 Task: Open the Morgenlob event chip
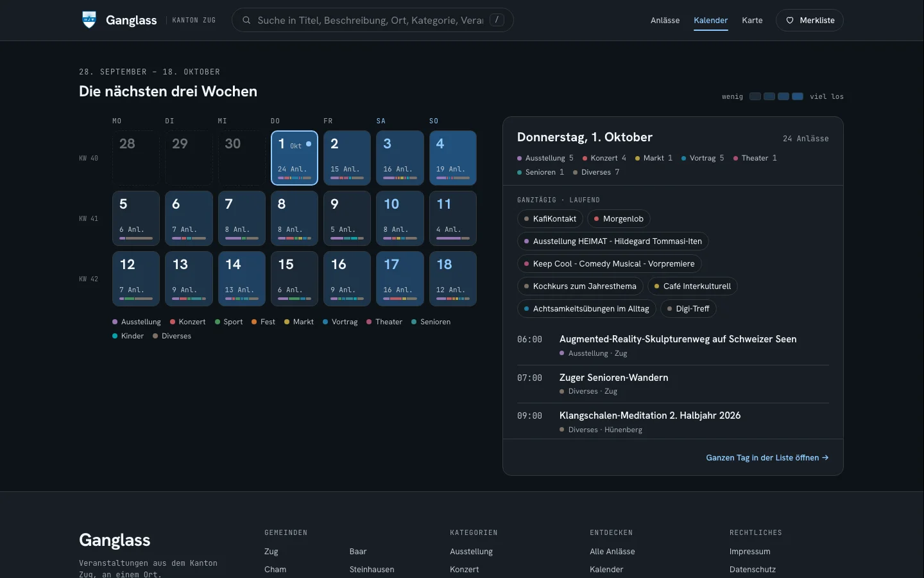(619, 219)
